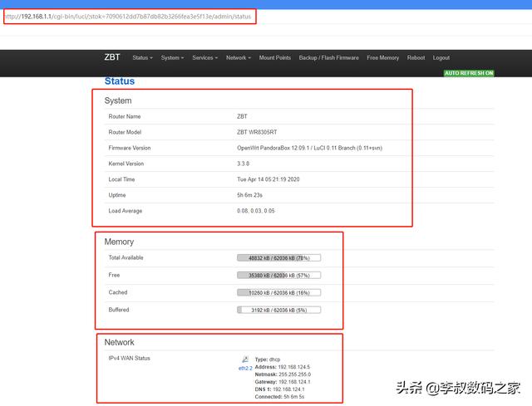Choose Reboot in the navigation bar
Screen dimensions: 532x406
pyautogui.click(x=416, y=57)
